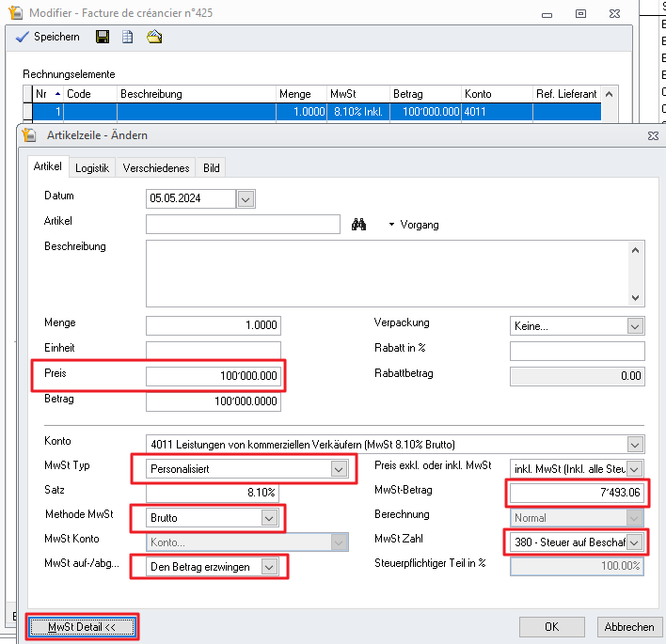Click the Preis field showing 100'000.000

point(214,376)
